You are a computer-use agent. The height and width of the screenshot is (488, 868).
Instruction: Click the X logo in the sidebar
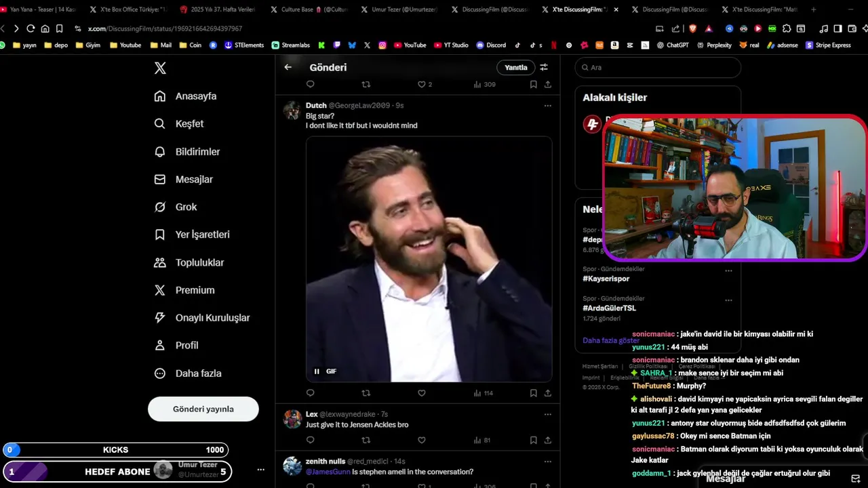coord(160,68)
